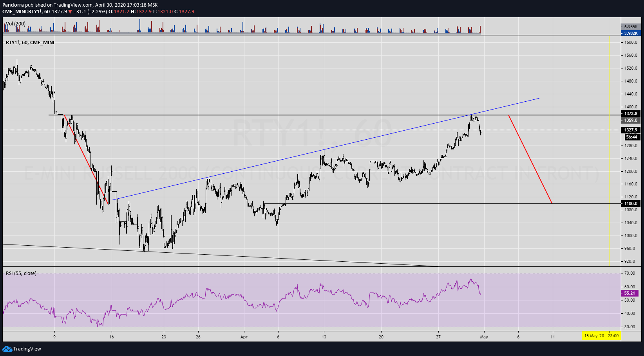
Task: Click the Vol (200) indicator title
Action: coord(16,24)
